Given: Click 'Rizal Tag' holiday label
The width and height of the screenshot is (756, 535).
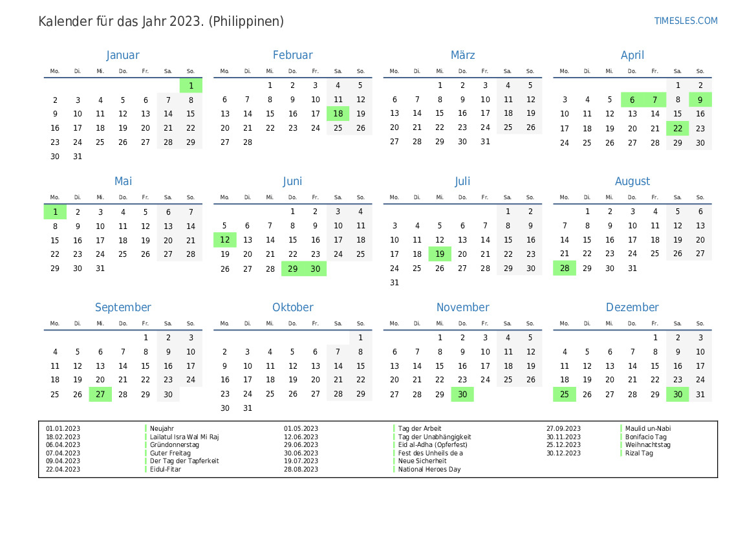Looking at the screenshot, I should coord(639,453).
